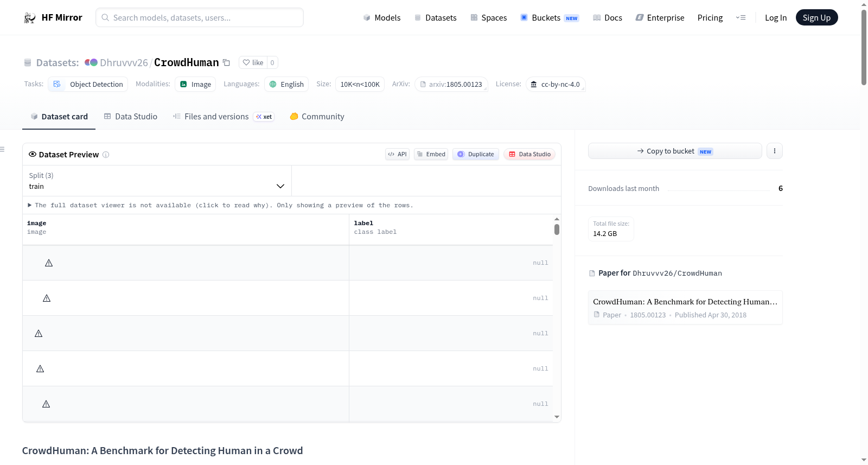Open the Datasets page in navbar

[435, 17]
